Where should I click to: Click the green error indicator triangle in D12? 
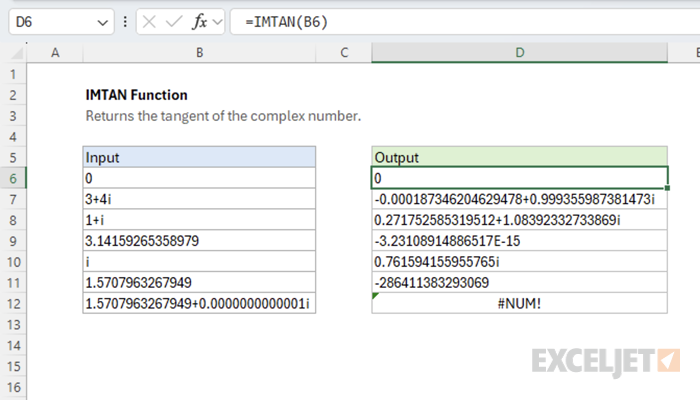pos(375,296)
